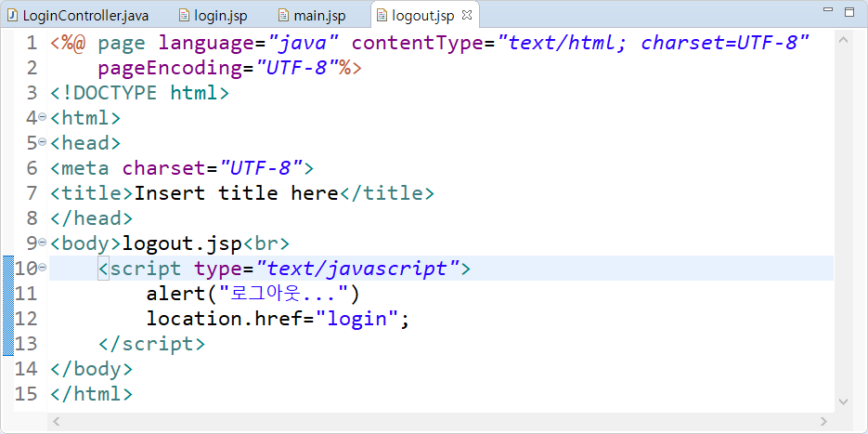
Task: Click the vertical scrollbar up arrow
Action: (844, 40)
